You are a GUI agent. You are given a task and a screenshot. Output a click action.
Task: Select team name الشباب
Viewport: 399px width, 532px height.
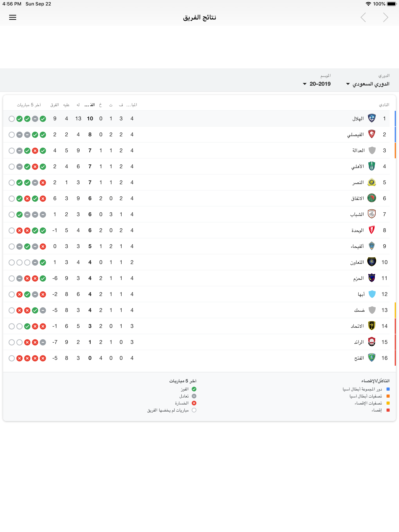tap(357, 214)
